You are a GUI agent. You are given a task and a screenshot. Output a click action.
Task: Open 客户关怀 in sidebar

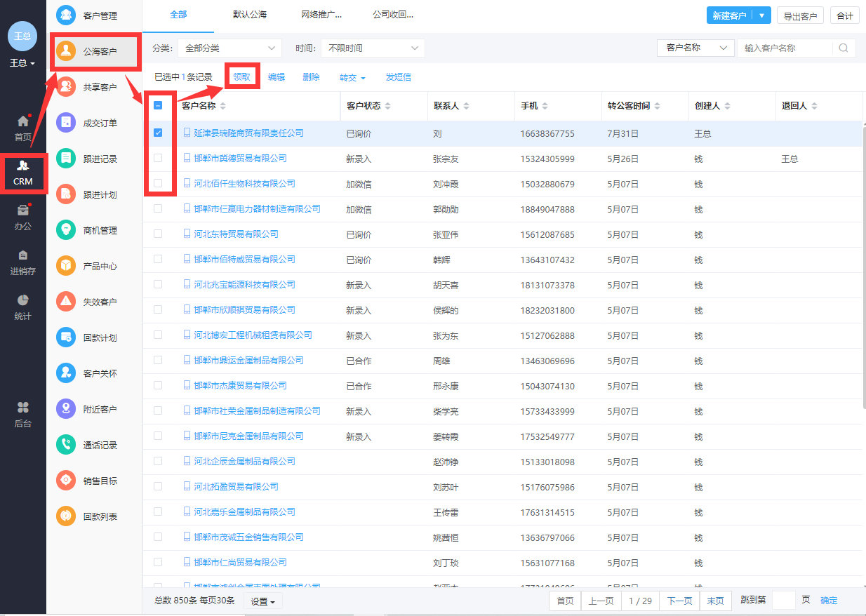[94, 373]
